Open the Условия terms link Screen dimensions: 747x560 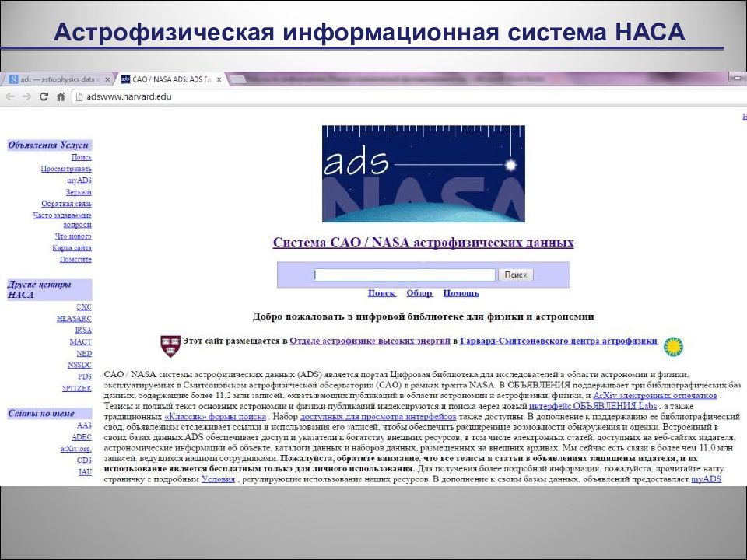tap(218, 479)
